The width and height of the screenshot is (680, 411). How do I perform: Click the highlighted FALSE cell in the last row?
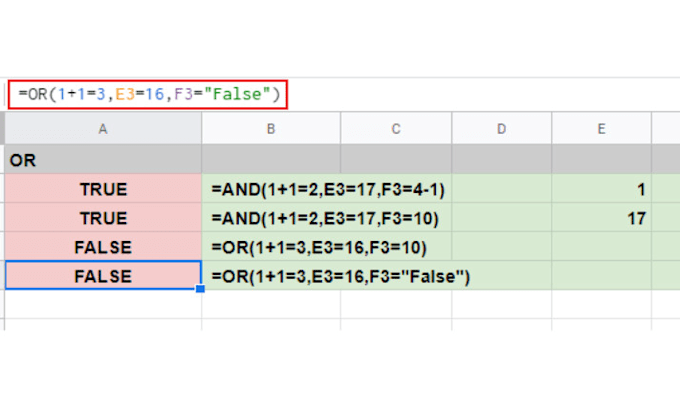(103, 276)
